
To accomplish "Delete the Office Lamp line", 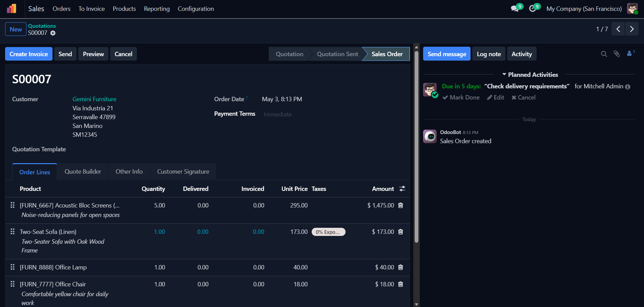I will click(400, 267).
